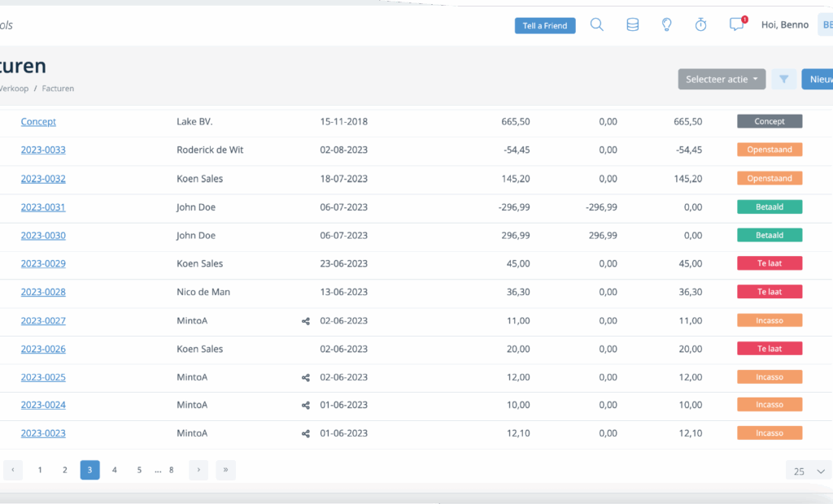833x504 pixels.
Task: Click Incasso badge for 2023-0024
Action: point(770,405)
